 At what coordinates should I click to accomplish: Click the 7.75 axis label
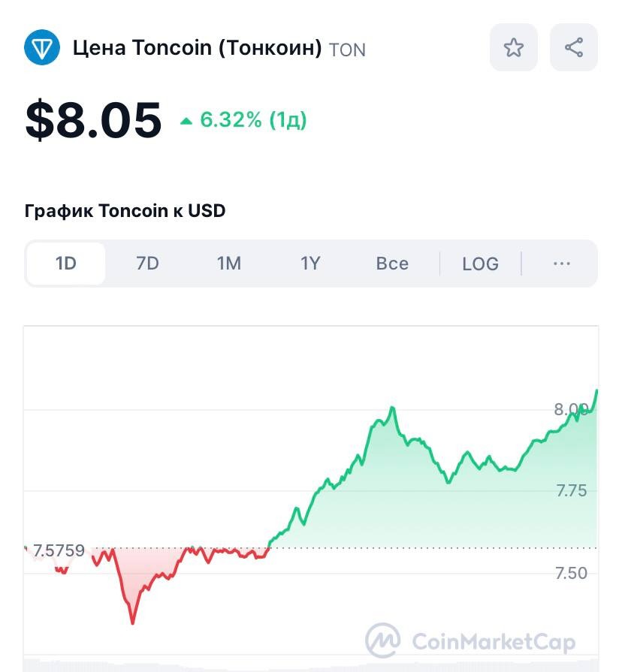coord(571,491)
